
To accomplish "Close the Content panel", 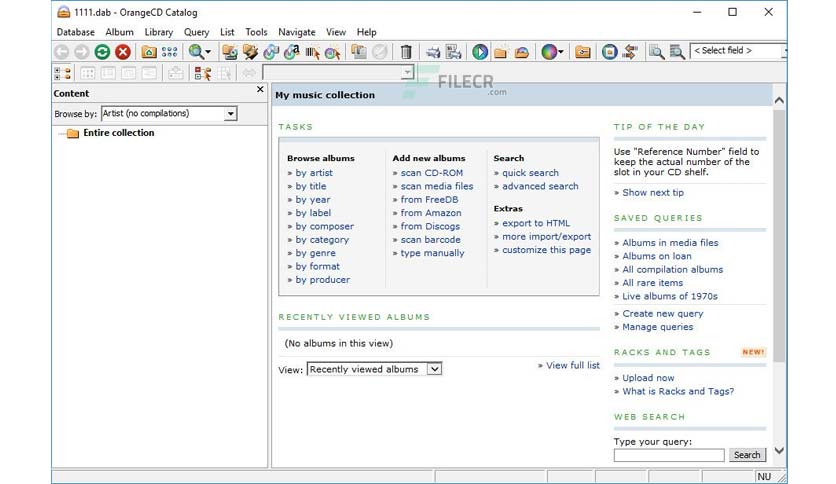I will coord(260,90).
